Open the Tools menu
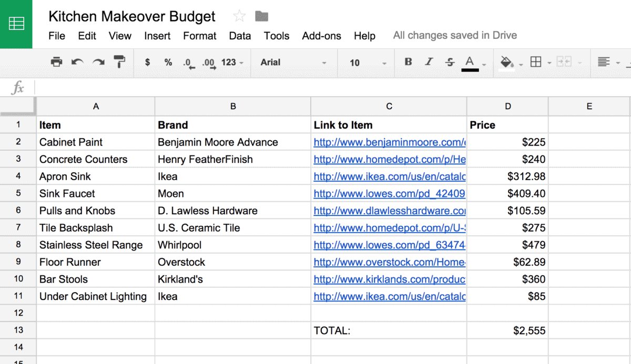The image size is (631, 364). (x=277, y=36)
